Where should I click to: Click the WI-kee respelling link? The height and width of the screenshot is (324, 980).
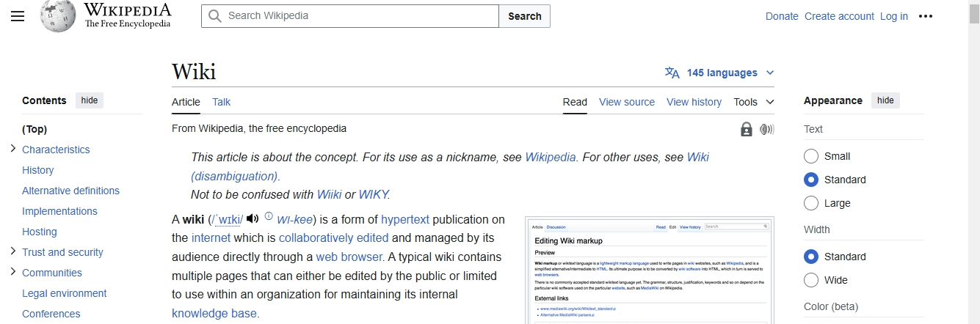[296, 219]
